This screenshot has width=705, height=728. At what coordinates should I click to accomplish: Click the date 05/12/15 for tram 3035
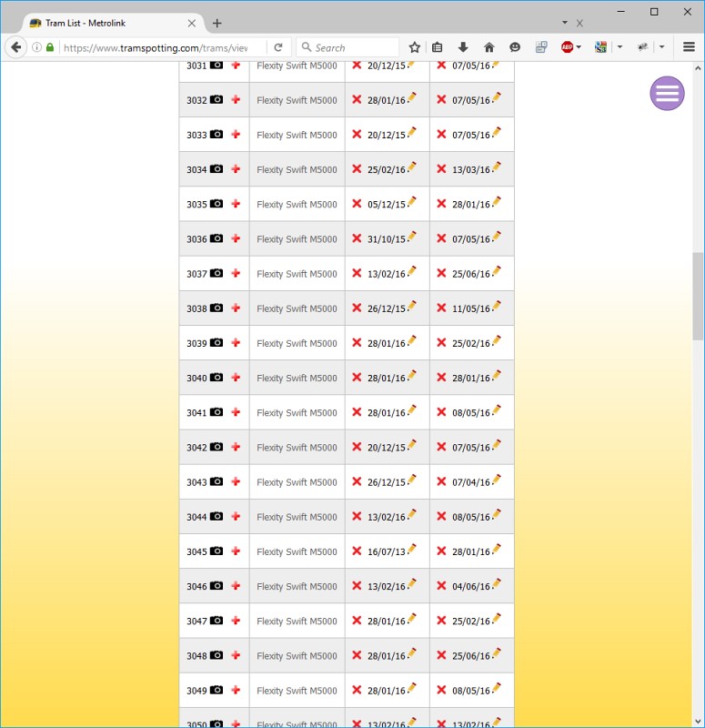tap(386, 204)
